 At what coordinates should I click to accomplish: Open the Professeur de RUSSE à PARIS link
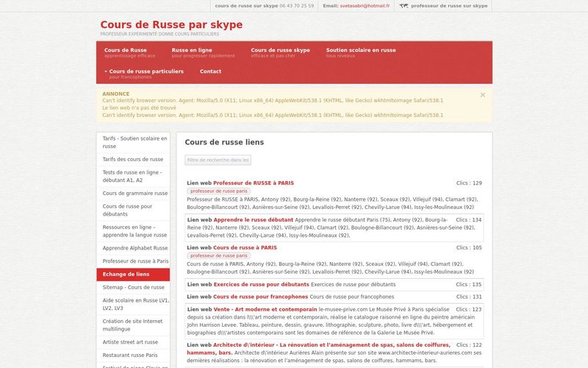pyautogui.click(x=254, y=183)
